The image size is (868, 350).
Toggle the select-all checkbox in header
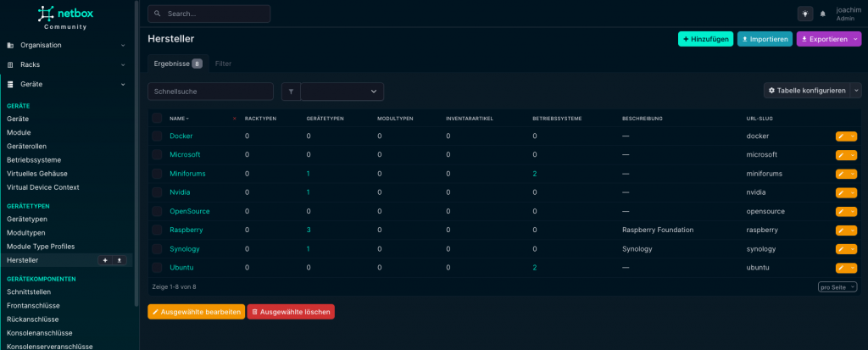pyautogui.click(x=157, y=118)
